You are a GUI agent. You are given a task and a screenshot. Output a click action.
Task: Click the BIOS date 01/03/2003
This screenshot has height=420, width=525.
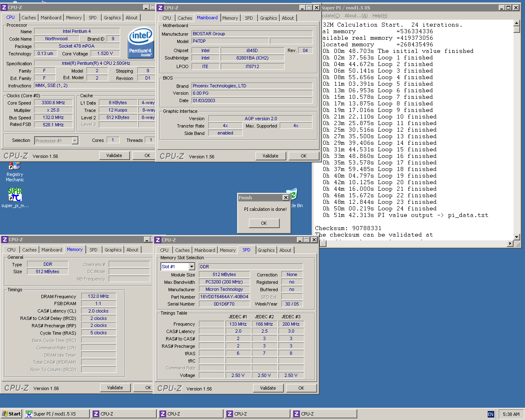pyautogui.click(x=252, y=100)
